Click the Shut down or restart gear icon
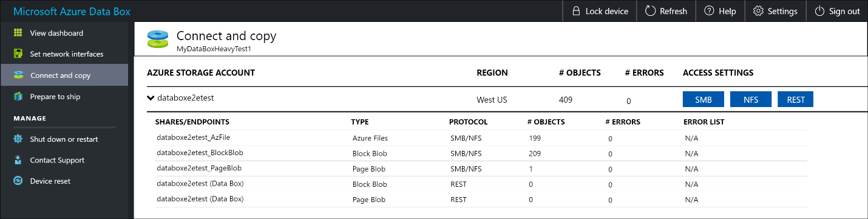 [18, 139]
